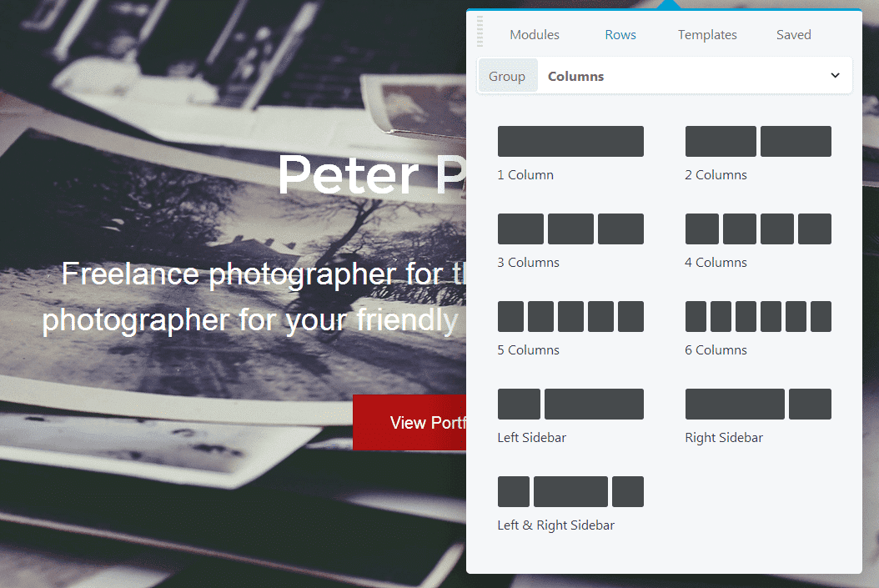The image size is (879, 588).
Task: Click the red View Portfolio button
Action: (x=409, y=422)
